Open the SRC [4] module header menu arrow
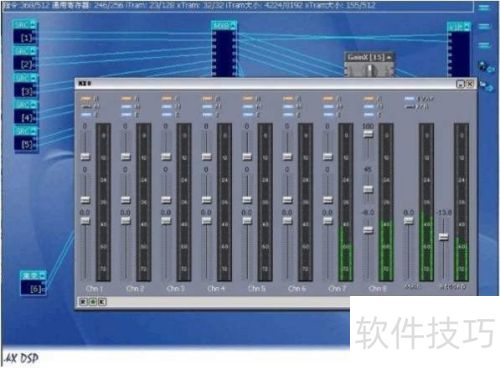The width and height of the screenshot is (500, 370). pos(33,104)
